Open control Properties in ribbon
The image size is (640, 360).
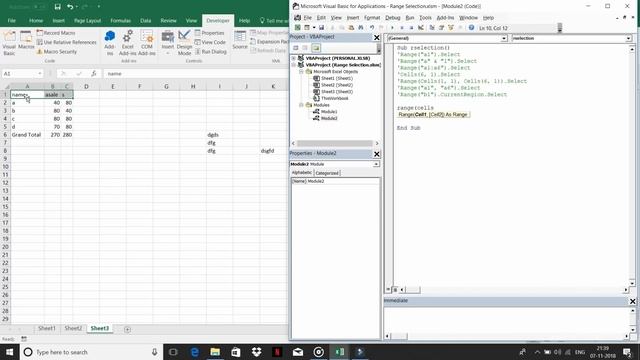pos(209,33)
